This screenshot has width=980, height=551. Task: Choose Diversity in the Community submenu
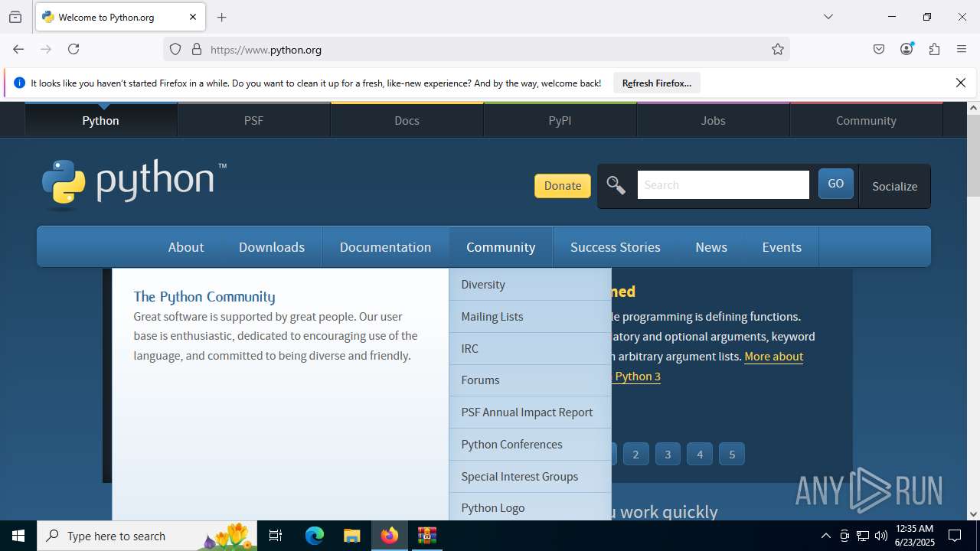click(x=530, y=284)
